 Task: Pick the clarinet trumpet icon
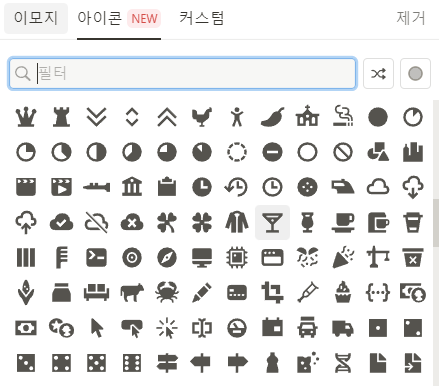[x=97, y=187]
